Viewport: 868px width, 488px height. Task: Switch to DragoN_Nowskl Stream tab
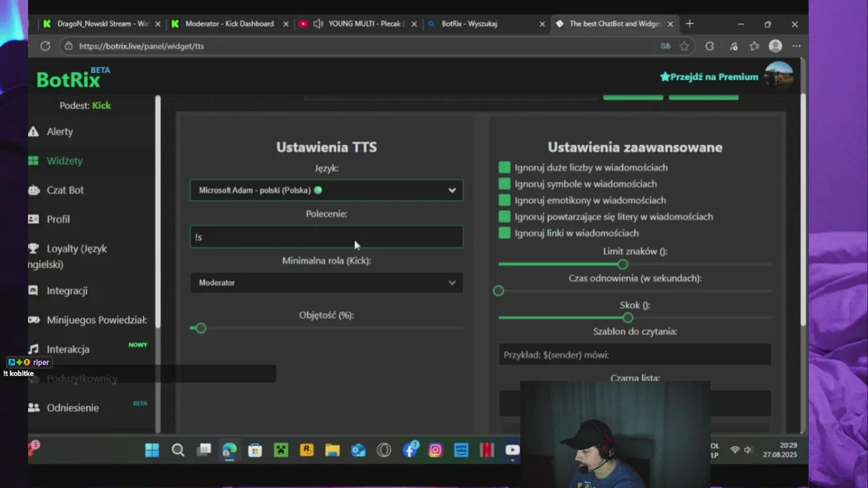[x=102, y=24]
